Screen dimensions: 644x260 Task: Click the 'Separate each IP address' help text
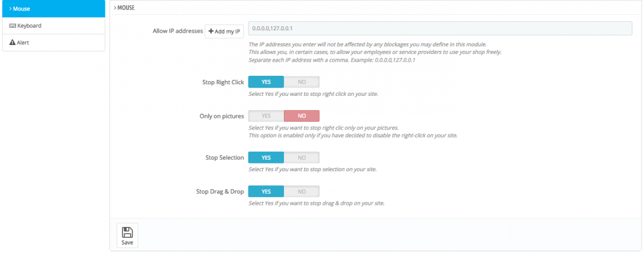tap(332, 60)
